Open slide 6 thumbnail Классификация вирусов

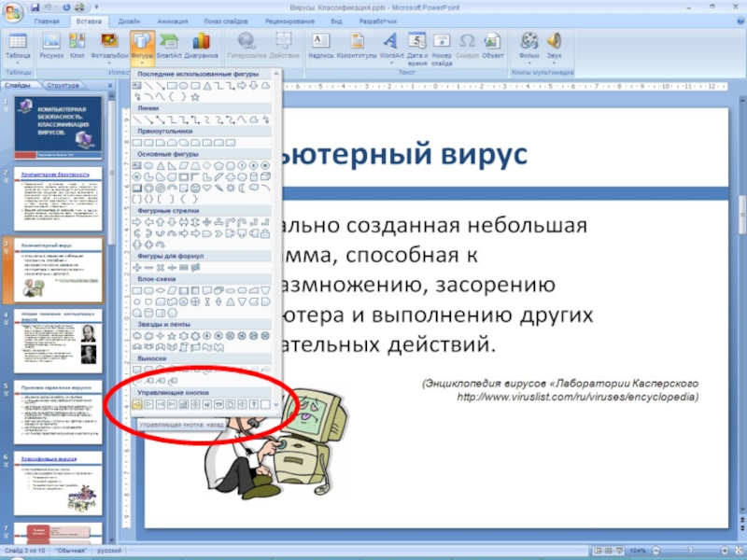click(x=58, y=483)
